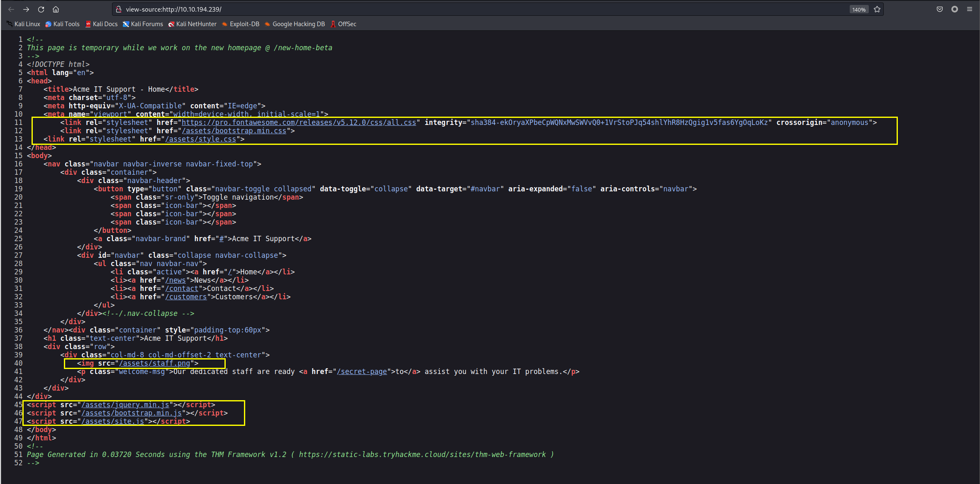Open the /assets/staff.png image link
The width and height of the screenshot is (980, 484).
pos(154,363)
